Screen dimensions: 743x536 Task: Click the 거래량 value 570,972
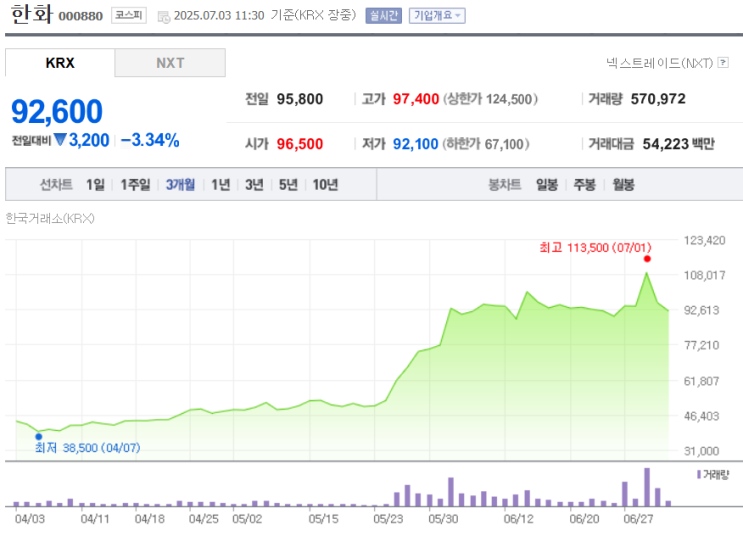coord(658,99)
